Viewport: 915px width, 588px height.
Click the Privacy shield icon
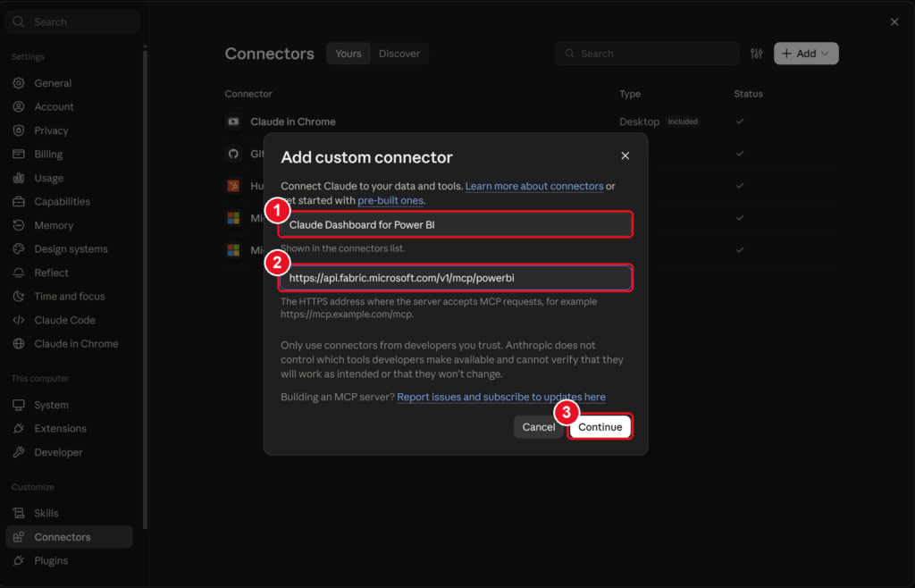click(19, 130)
